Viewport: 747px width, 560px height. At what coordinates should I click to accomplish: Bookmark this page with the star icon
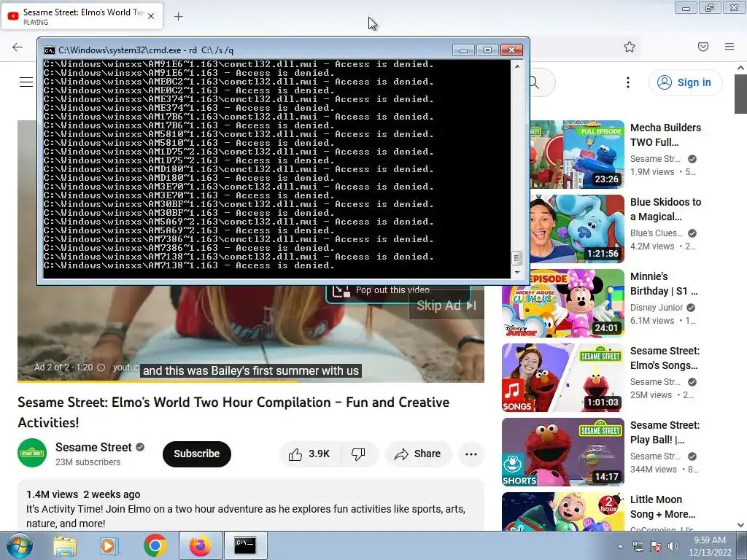[630, 47]
